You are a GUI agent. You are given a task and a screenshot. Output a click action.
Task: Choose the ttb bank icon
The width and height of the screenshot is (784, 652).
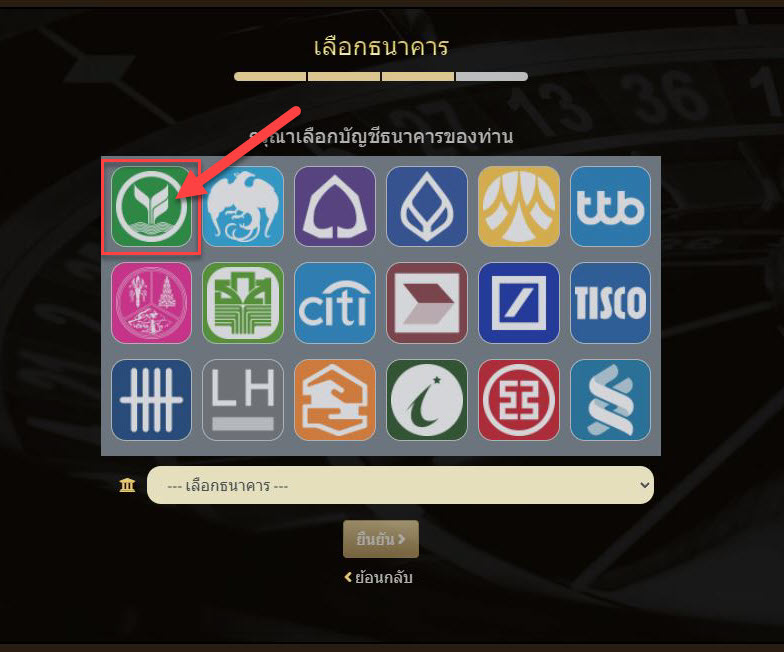tap(610, 206)
